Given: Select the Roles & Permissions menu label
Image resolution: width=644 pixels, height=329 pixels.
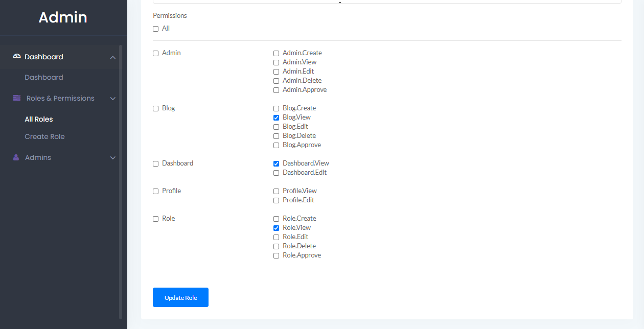Looking at the screenshot, I should click(60, 98).
